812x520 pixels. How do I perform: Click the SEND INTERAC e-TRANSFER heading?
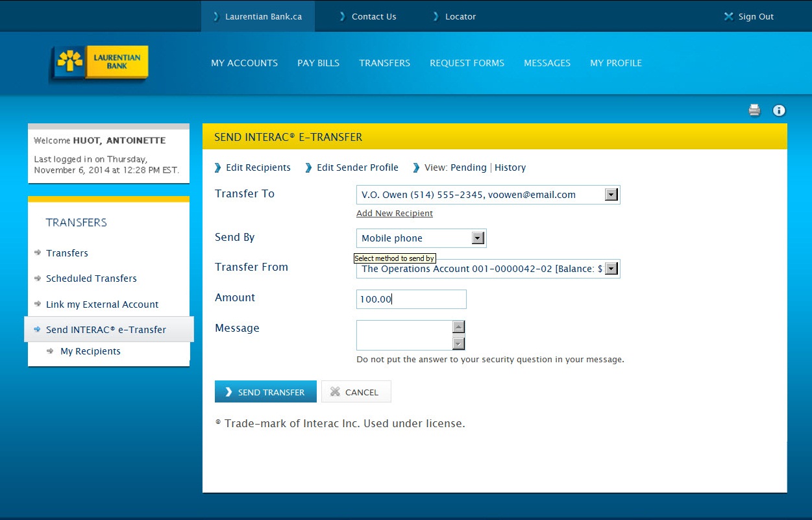tap(288, 137)
